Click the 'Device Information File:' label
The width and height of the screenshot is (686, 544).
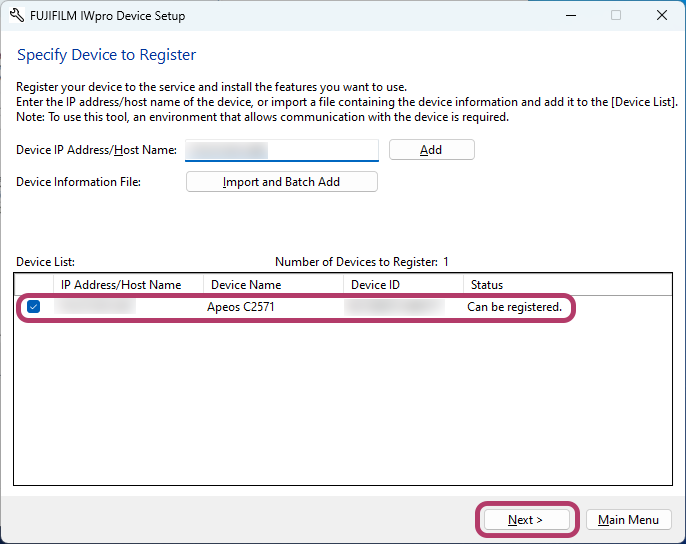tap(78, 182)
